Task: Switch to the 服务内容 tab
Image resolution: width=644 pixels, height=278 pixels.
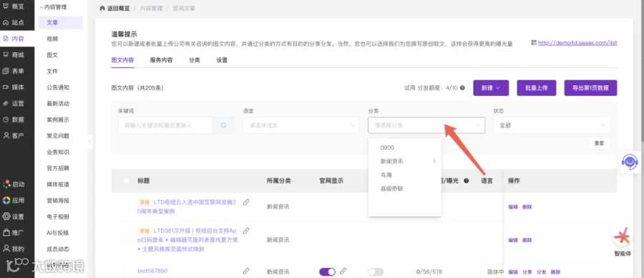Action: pos(161,60)
